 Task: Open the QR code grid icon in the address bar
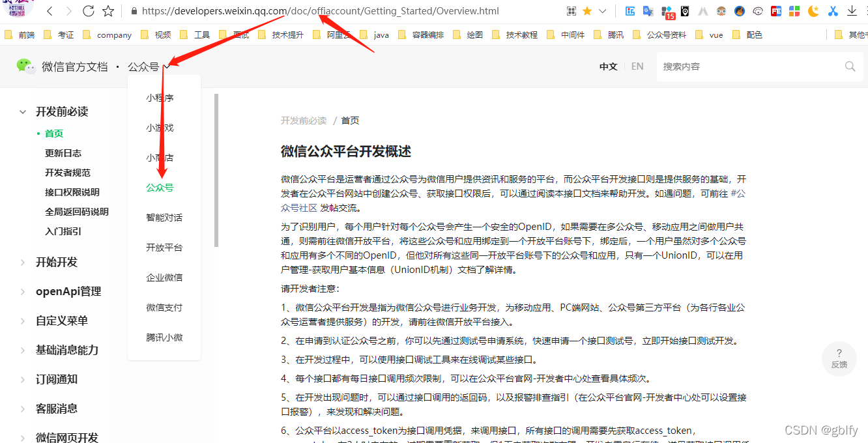(x=571, y=11)
